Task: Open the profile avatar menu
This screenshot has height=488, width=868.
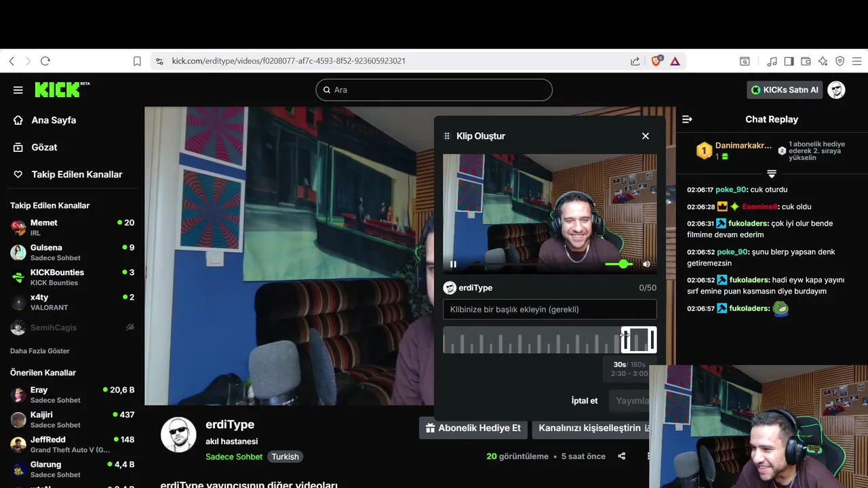Action: [836, 89]
